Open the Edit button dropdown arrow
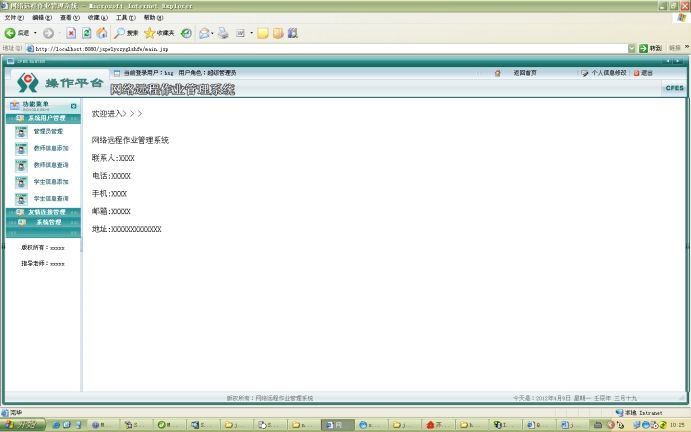Screen dimensions: 691x432 click(x=251, y=33)
